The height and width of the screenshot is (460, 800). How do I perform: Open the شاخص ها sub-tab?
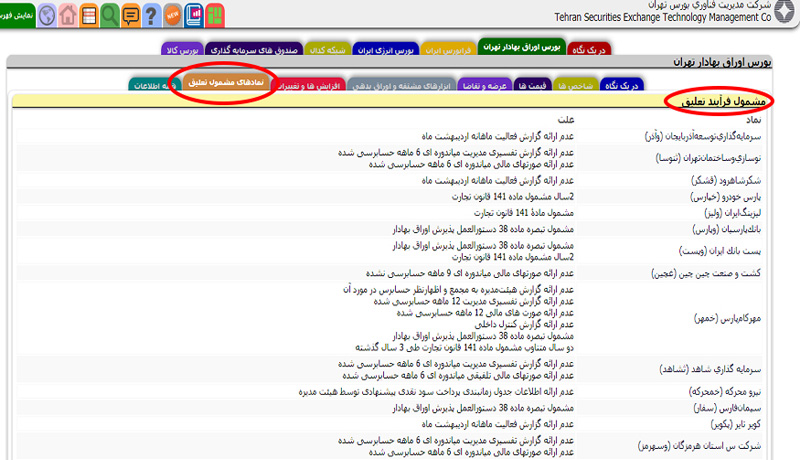[576, 85]
